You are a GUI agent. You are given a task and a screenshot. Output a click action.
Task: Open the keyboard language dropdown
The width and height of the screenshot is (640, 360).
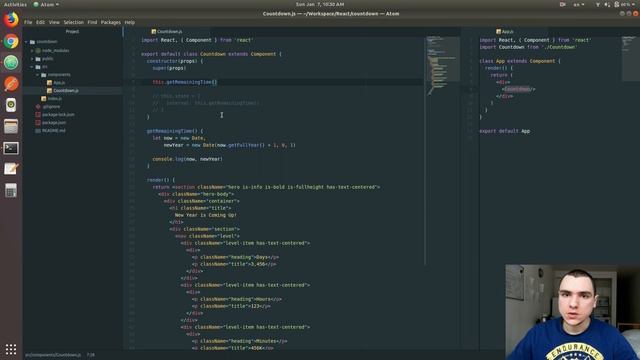[x=579, y=4]
